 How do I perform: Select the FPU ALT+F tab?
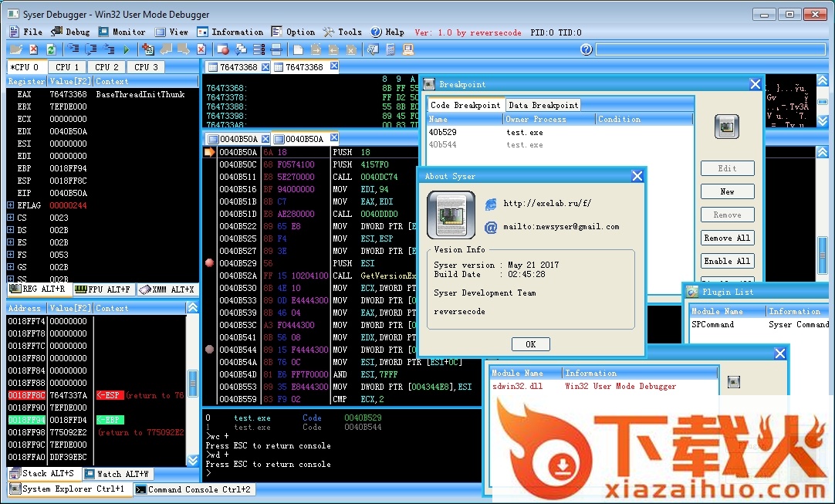tap(103, 289)
